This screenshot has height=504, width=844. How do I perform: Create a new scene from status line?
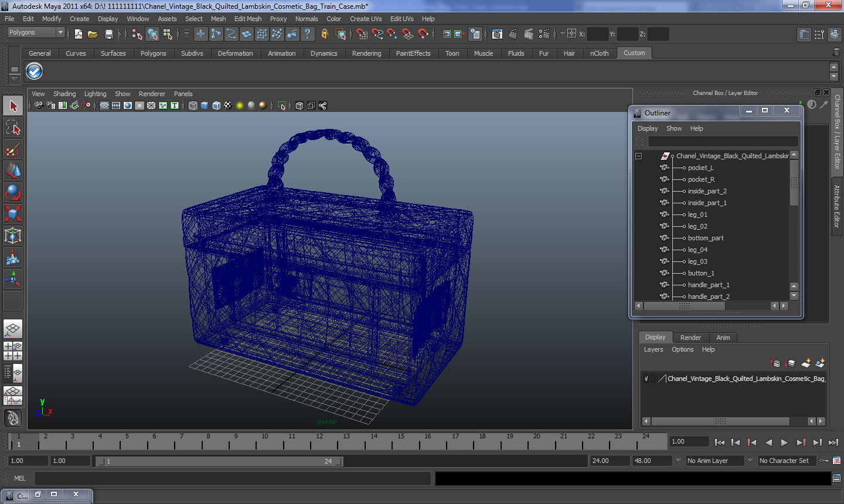pos(79,34)
